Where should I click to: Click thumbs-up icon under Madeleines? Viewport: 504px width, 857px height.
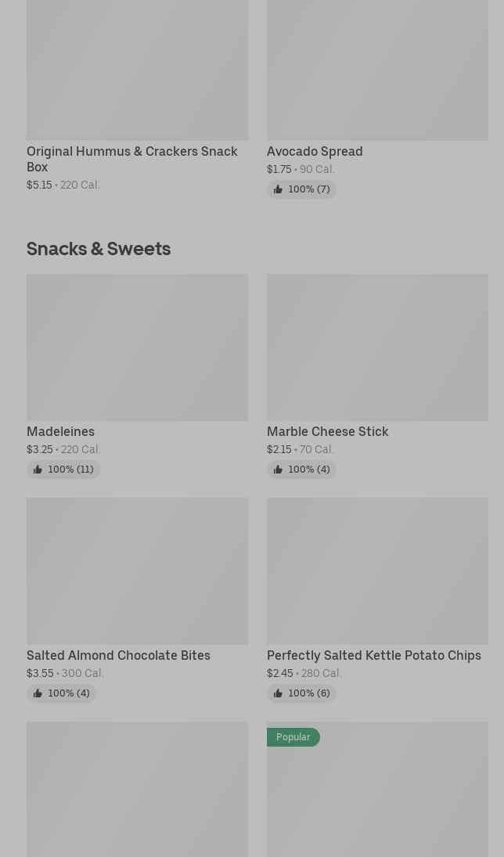pyautogui.click(x=38, y=470)
